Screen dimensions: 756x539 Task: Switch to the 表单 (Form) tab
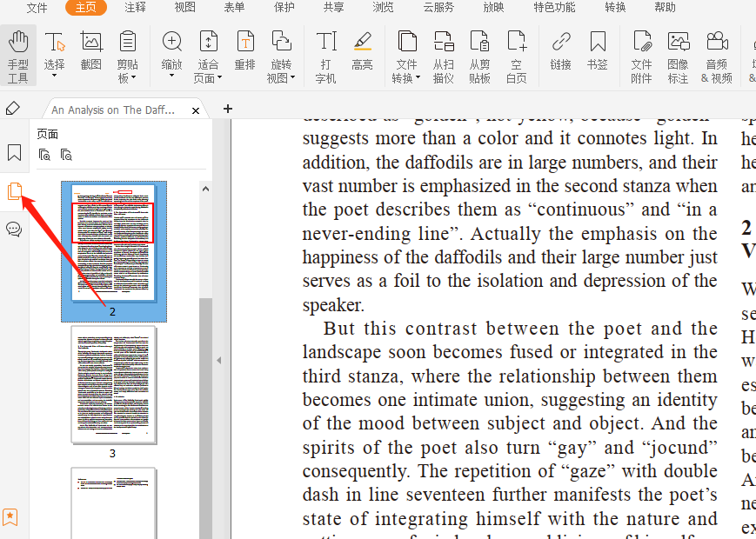tap(234, 8)
